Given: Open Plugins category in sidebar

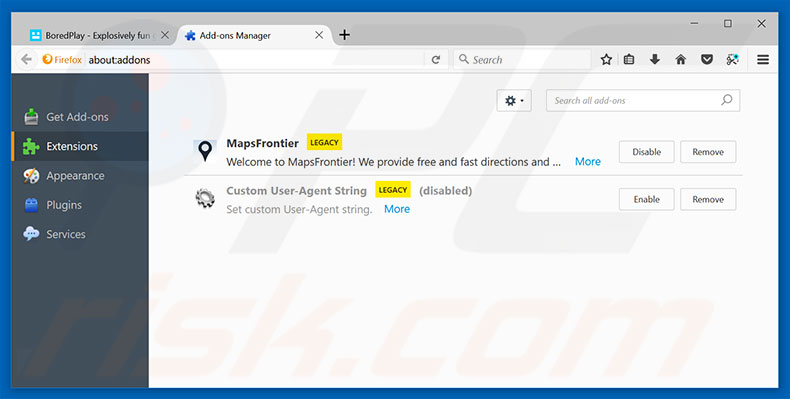Looking at the screenshot, I should click(x=80, y=205).
